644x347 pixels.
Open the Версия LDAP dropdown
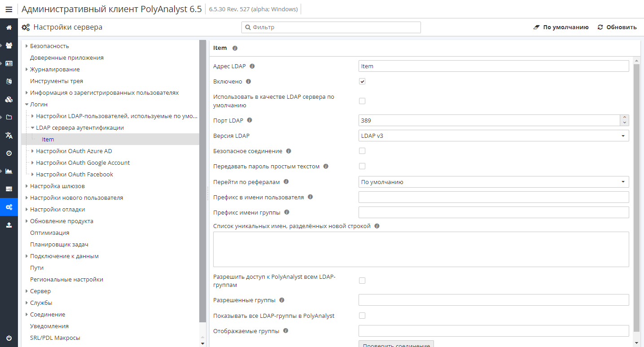[494, 136]
